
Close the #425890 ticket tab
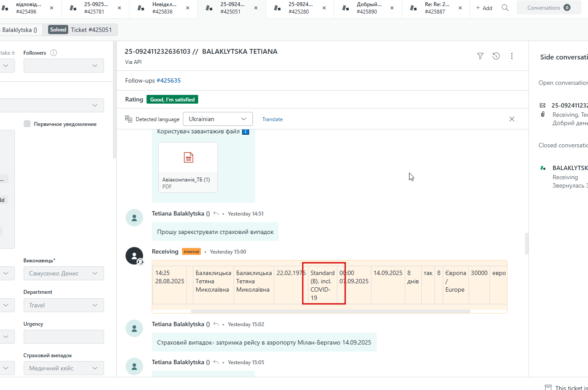point(392,8)
